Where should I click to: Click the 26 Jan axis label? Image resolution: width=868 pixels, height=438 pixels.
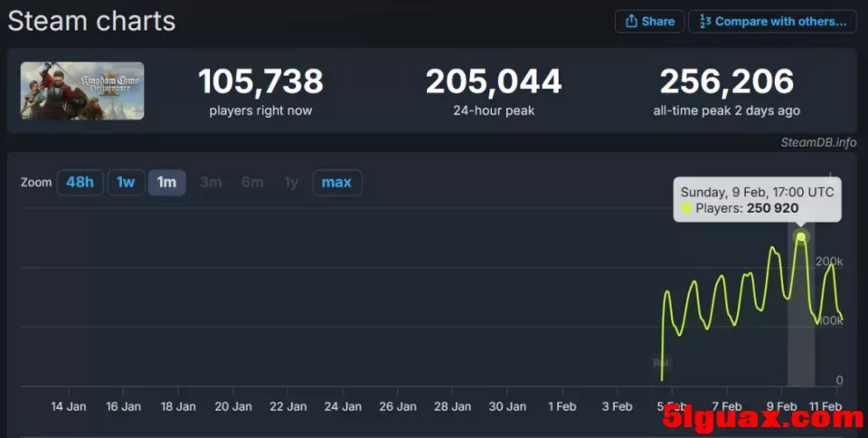click(x=398, y=406)
